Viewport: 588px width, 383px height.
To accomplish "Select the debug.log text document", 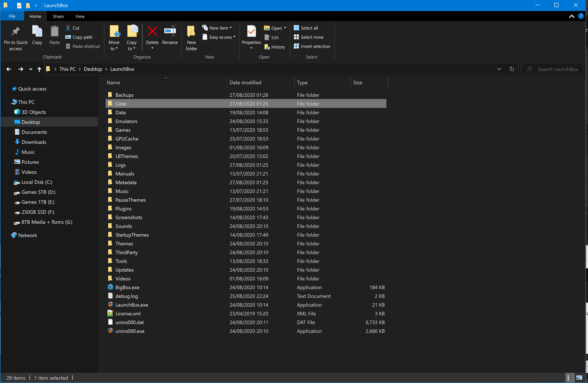I will coord(246,296).
